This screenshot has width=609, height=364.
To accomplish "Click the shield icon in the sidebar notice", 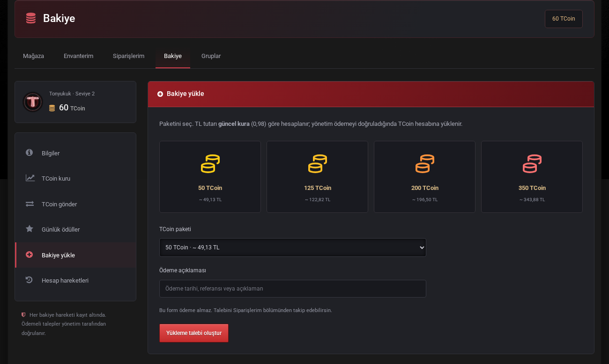I will point(23,315).
